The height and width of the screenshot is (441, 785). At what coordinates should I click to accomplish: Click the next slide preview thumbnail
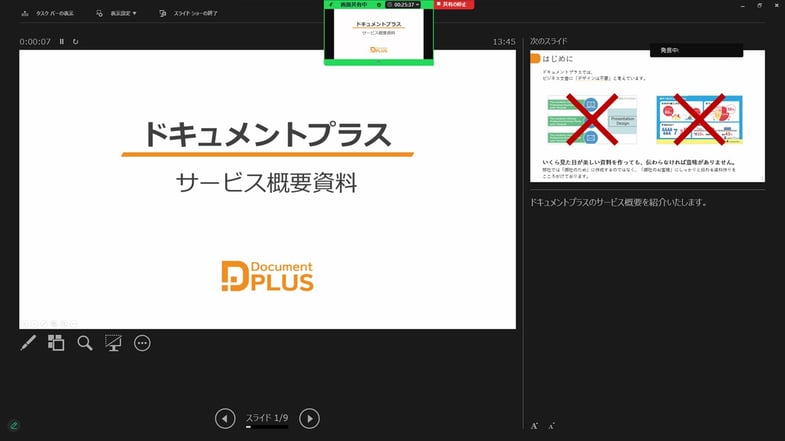tap(647, 116)
